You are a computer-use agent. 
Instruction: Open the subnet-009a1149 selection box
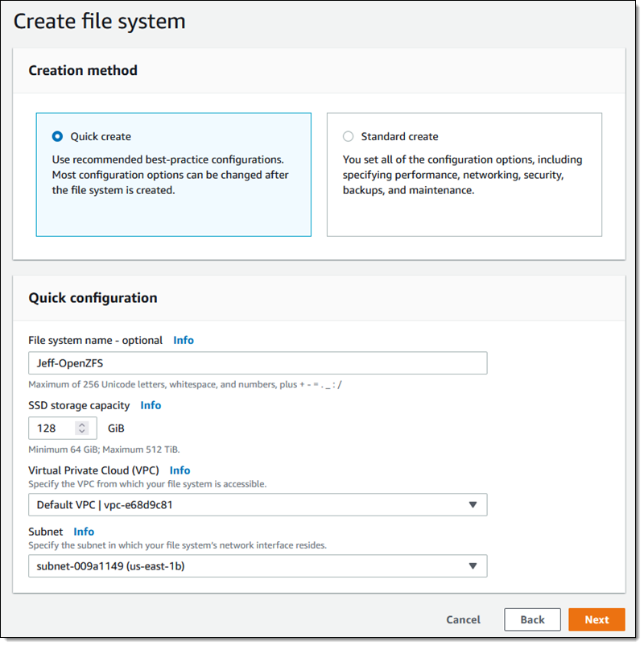tap(258, 566)
